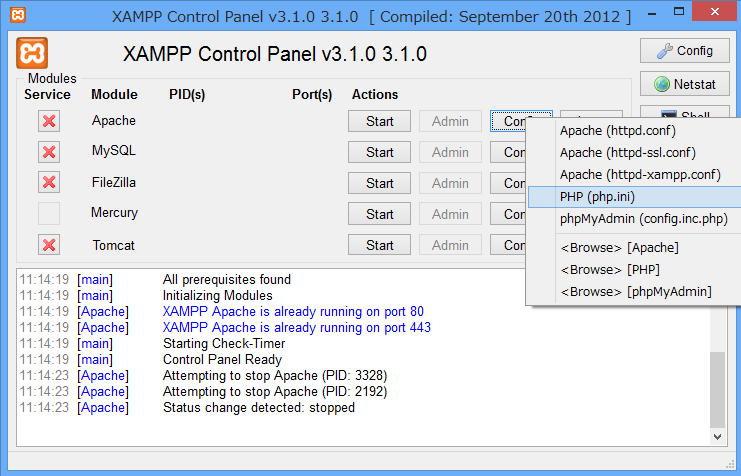The height and width of the screenshot is (476, 741).
Task: Click 'Initializing Modules' log line
Action: [217, 295]
